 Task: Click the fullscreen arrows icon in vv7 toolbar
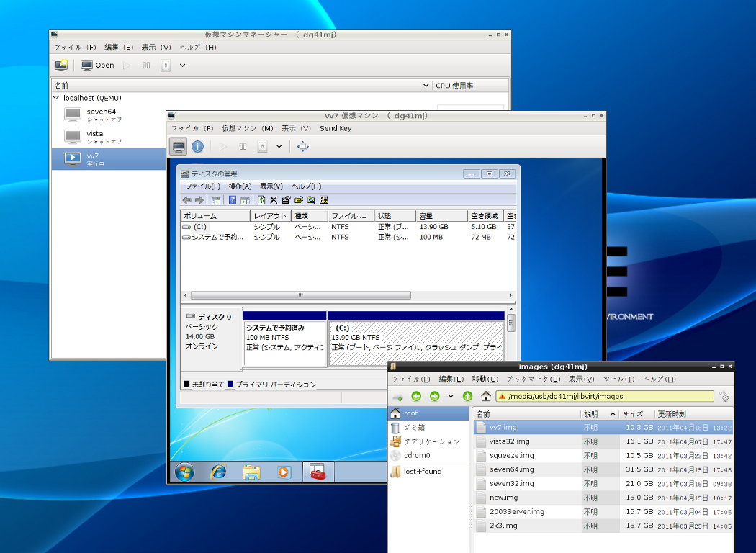[x=303, y=147]
